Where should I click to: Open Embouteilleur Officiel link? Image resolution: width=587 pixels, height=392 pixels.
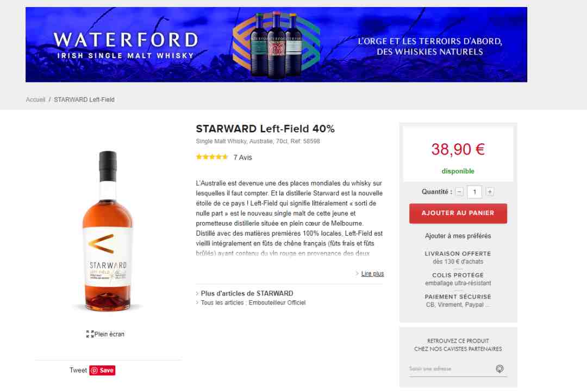click(x=277, y=302)
